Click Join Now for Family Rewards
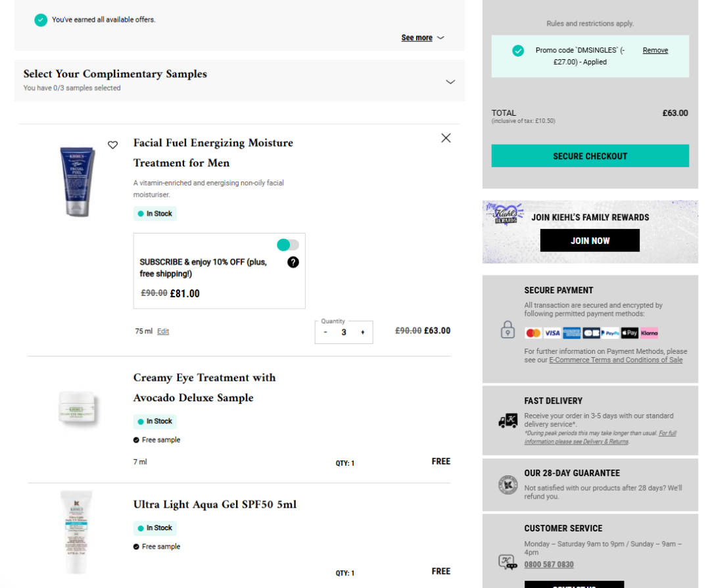The height and width of the screenshot is (588, 710). (590, 241)
